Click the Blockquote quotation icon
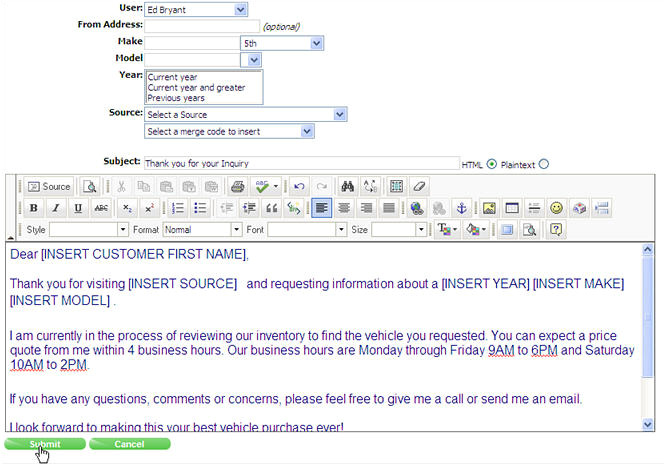 272,208
